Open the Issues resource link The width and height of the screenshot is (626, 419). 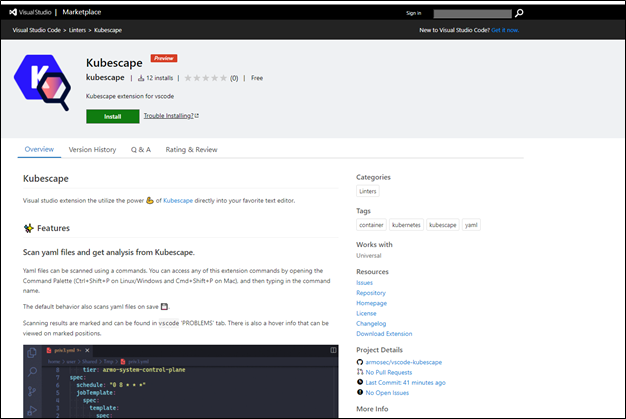coord(365,283)
